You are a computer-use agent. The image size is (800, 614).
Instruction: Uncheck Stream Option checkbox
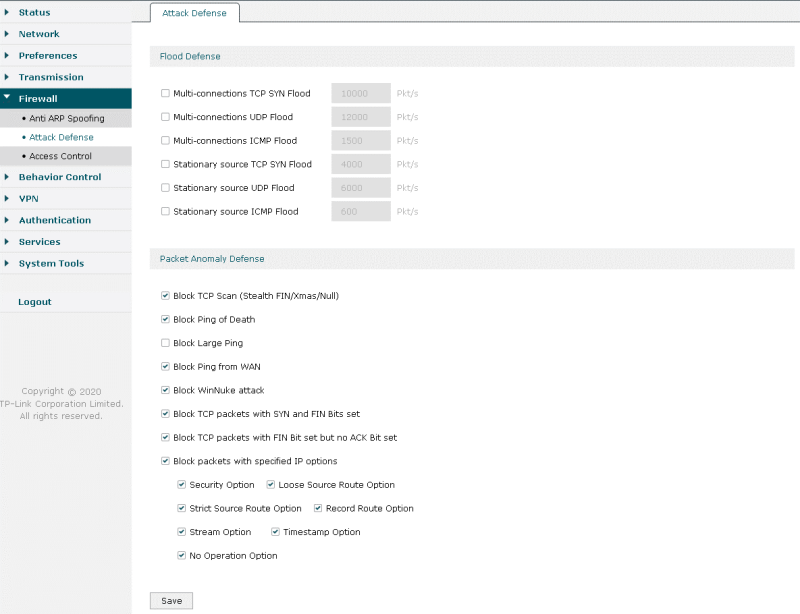(x=182, y=532)
